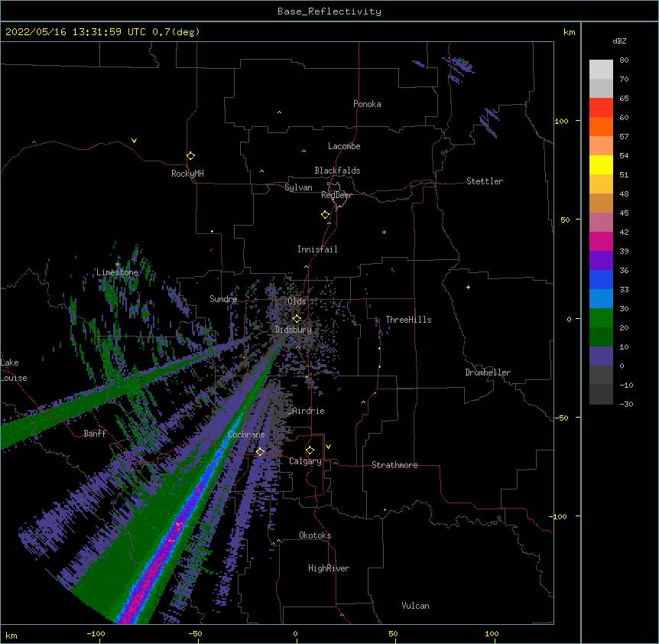The height and width of the screenshot is (644, 659).
Task: Click the magenta 42 dBZ color swatch
Action: 601,241
